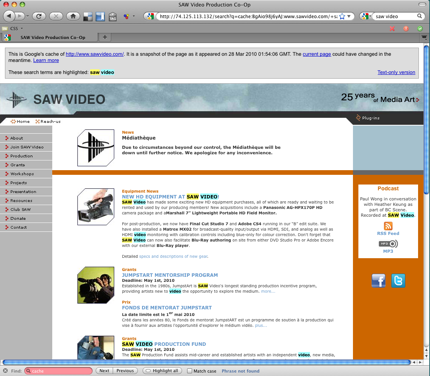Open NEW HD EQUIPMENT AT SAW VIDEO link

[x=170, y=197]
